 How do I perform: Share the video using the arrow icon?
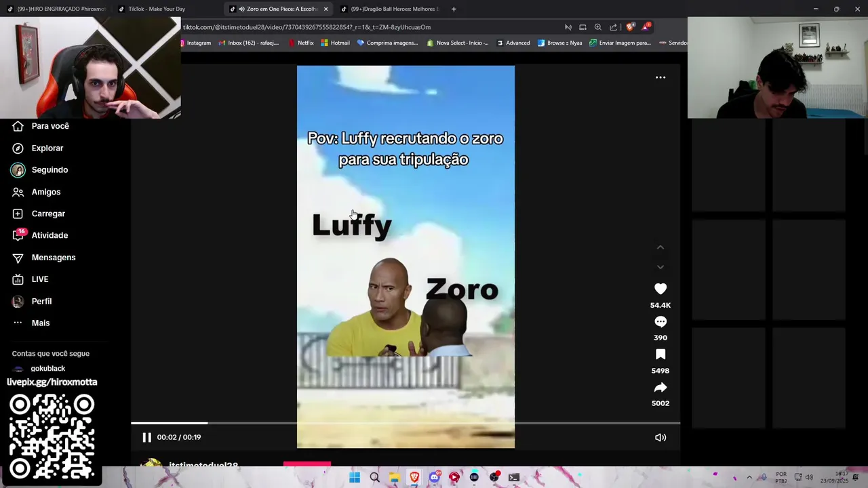click(x=660, y=388)
